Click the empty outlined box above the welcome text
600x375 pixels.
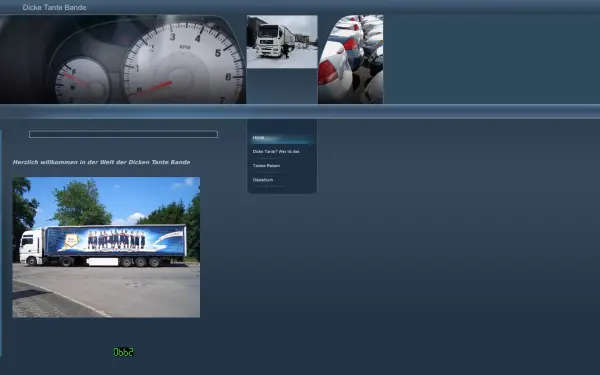123,134
